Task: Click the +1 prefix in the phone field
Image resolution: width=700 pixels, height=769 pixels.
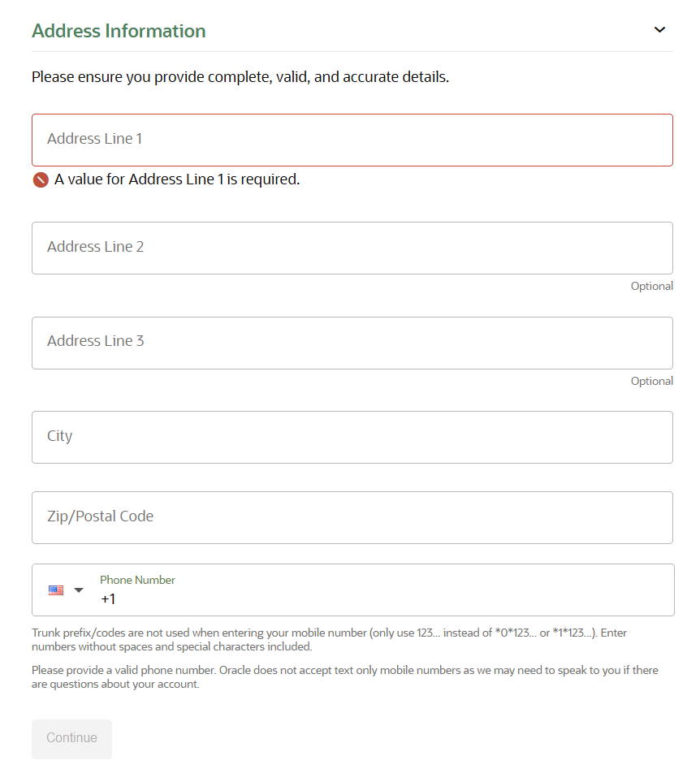Action: tap(109, 598)
